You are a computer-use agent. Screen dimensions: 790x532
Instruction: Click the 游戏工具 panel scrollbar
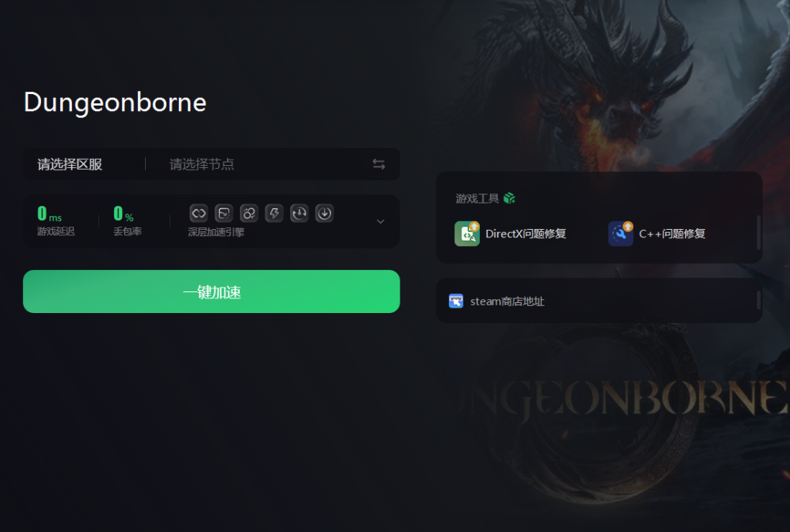click(758, 232)
